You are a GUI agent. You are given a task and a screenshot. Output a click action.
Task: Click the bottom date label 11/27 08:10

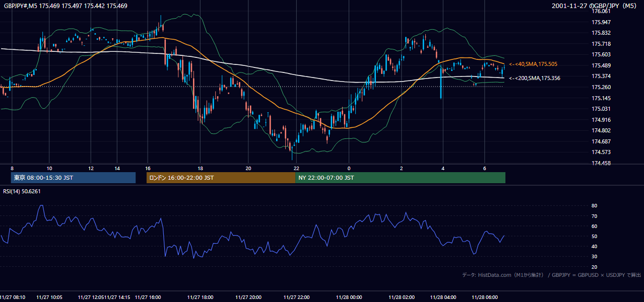click(x=13, y=297)
